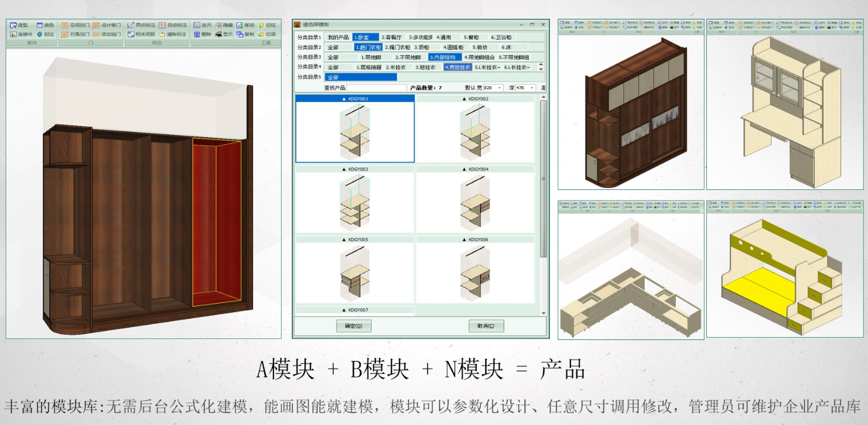Select the KDGY004 template thumbnail

[475, 202]
